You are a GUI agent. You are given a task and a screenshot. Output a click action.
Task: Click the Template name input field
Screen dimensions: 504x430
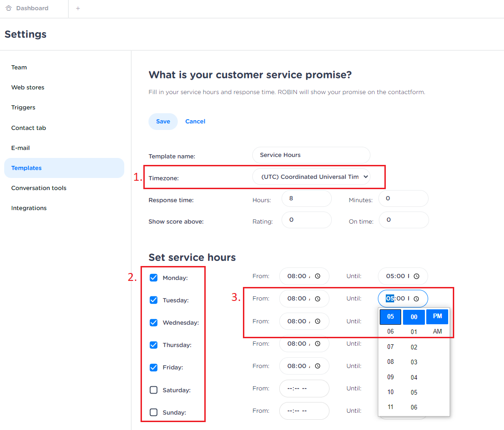coord(311,155)
